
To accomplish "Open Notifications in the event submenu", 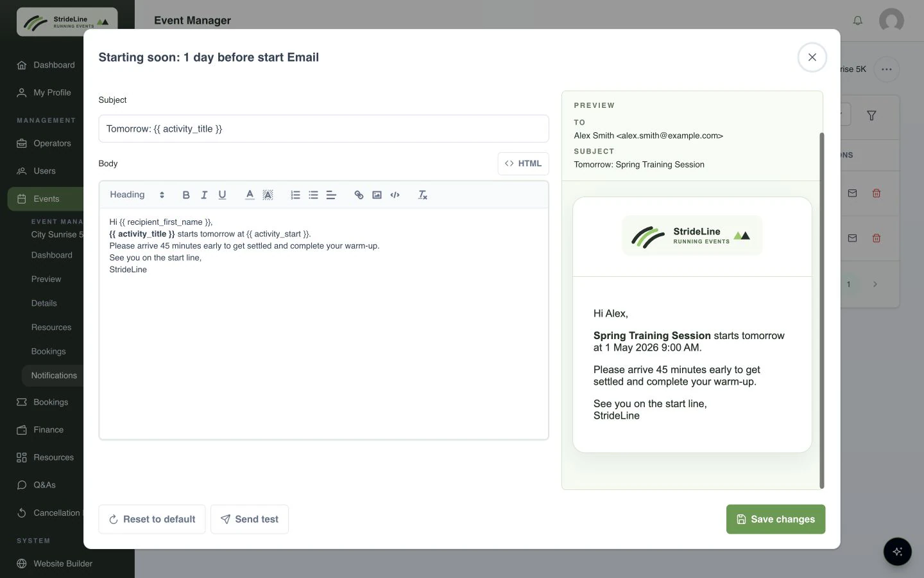I will click(x=53, y=376).
